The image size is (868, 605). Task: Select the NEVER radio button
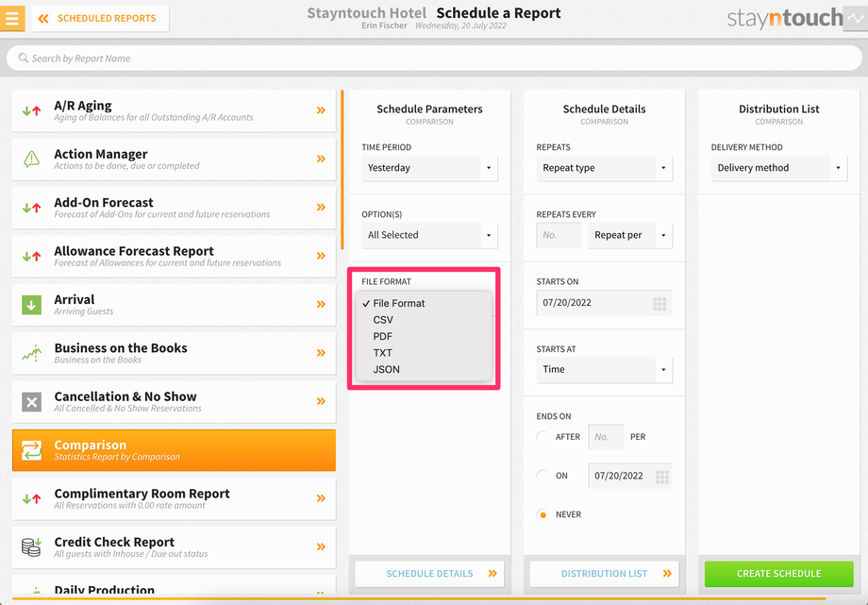click(543, 514)
